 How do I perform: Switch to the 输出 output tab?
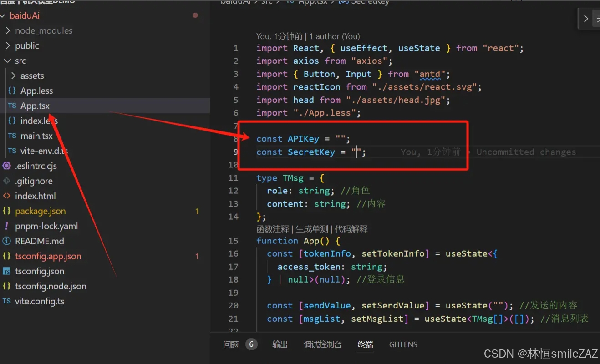pyautogui.click(x=280, y=344)
